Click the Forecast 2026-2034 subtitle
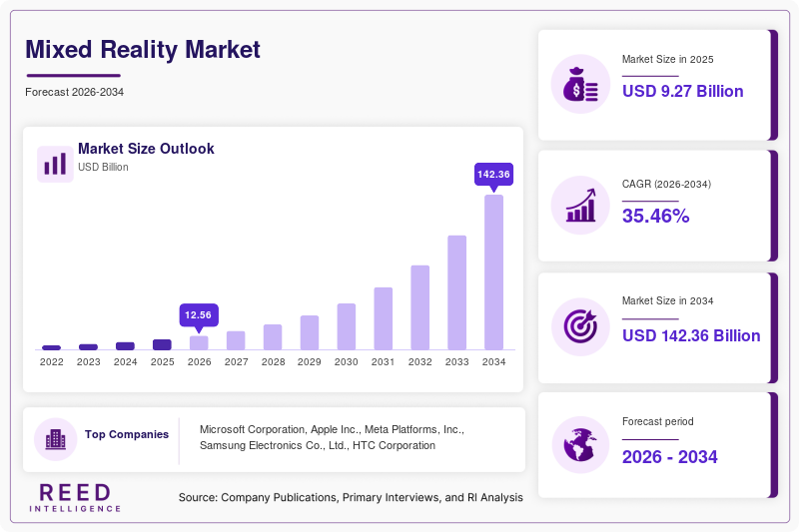Viewport: 799px width, 532px height. click(74, 92)
